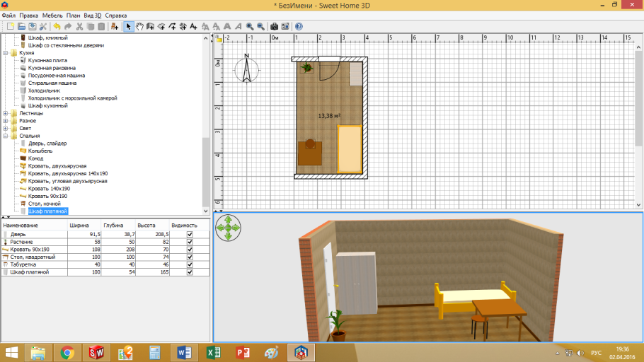This screenshot has width=644, height=362.
Task: Toggle visibility checkbox for Дверь
Action: click(189, 234)
